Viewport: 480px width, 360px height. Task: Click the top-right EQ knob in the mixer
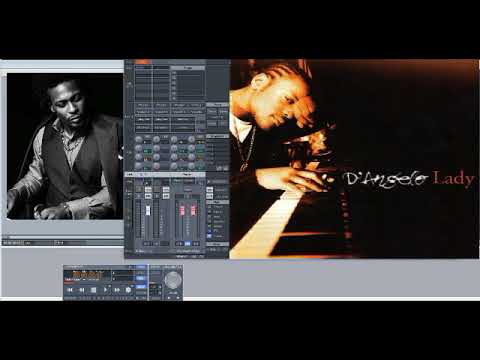coord(192,139)
